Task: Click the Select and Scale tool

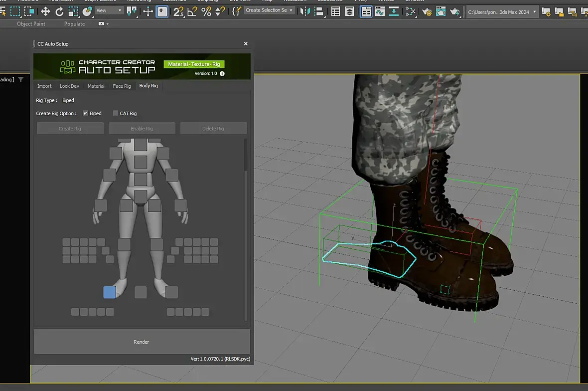Action: [73, 11]
